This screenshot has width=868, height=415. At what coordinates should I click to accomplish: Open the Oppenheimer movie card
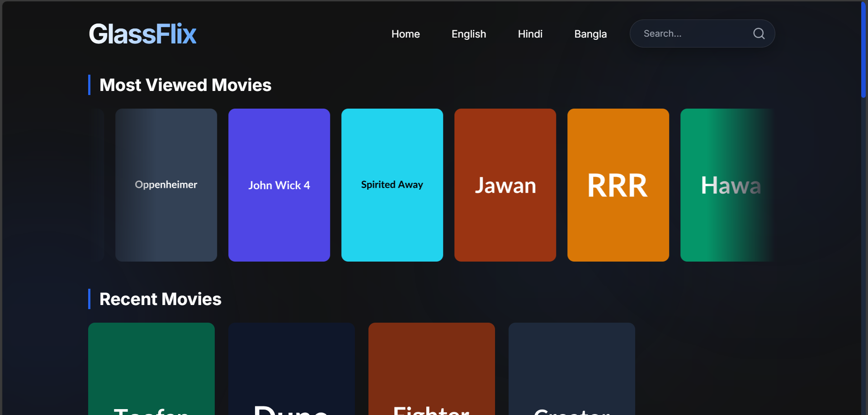coord(166,185)
